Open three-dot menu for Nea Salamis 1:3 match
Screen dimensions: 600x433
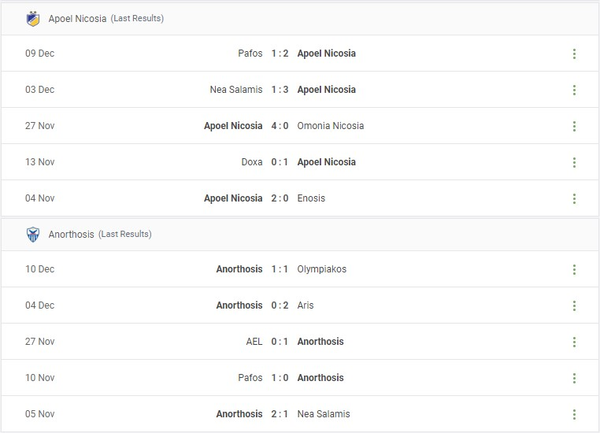(574, 90)
